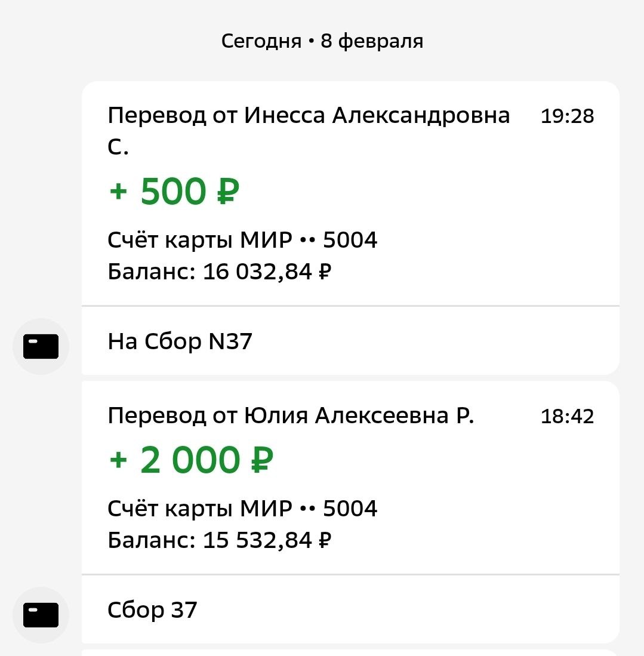Open the Сбор 37 comment row

point(152,610)
